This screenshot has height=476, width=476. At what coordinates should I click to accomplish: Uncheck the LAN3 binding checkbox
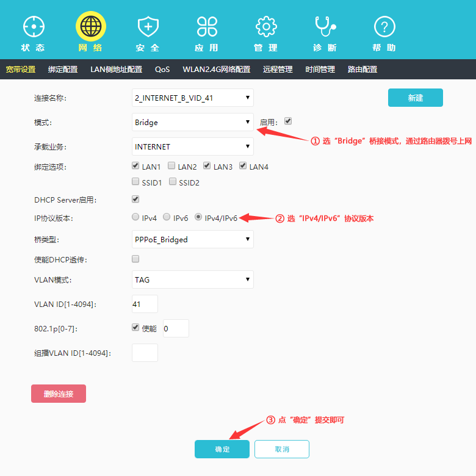[207, 165]
